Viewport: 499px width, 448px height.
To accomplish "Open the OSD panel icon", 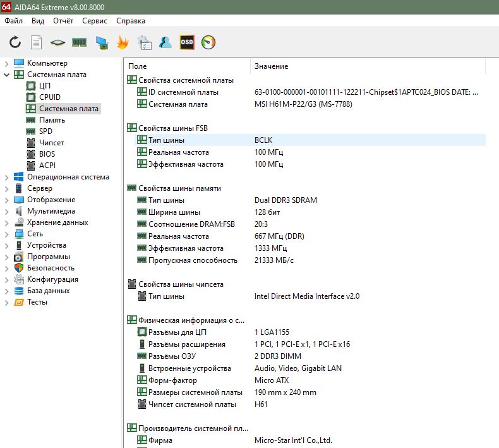I will pos(187,42).
